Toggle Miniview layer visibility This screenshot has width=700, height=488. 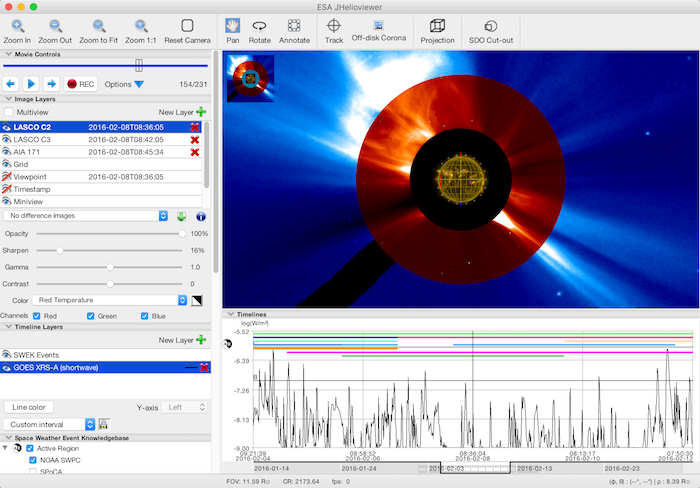point(6,202)
